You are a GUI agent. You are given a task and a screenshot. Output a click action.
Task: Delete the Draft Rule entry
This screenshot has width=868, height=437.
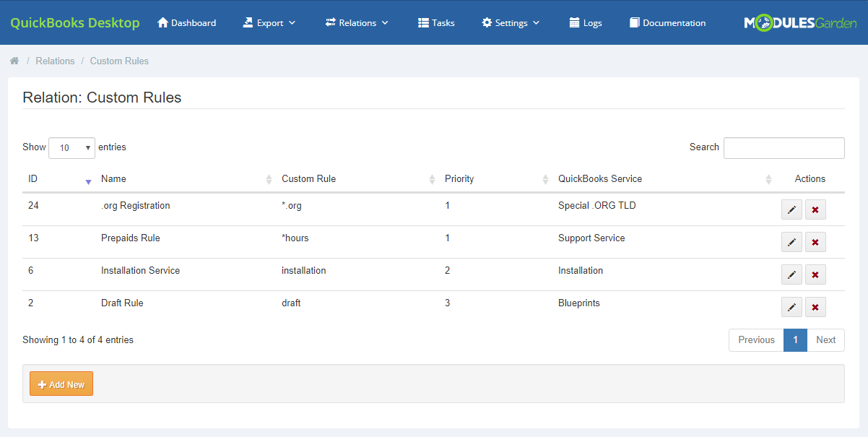click(x=815, y=307)
